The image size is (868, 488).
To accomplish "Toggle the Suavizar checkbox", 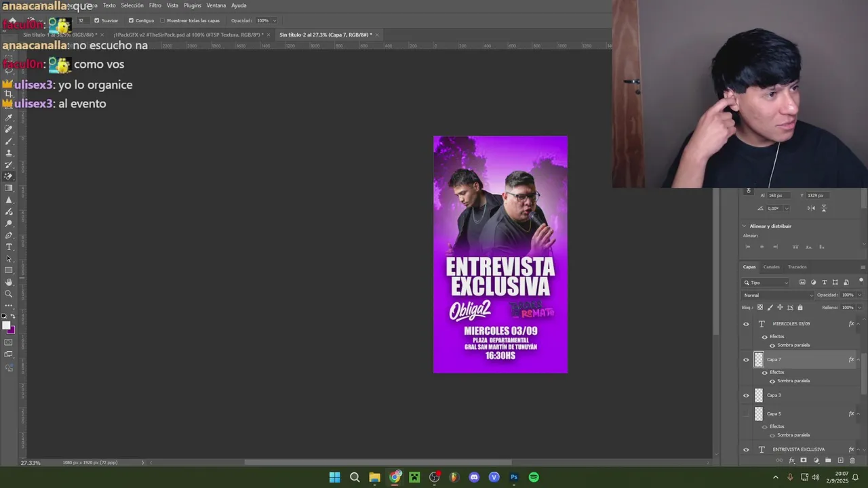I will coord(96,20).
